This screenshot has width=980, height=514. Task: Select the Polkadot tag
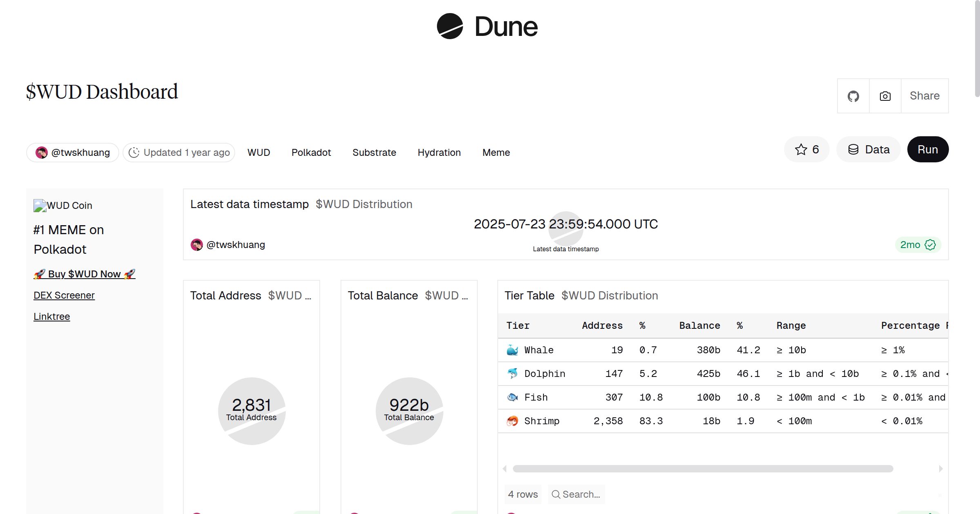coord(311,152)
